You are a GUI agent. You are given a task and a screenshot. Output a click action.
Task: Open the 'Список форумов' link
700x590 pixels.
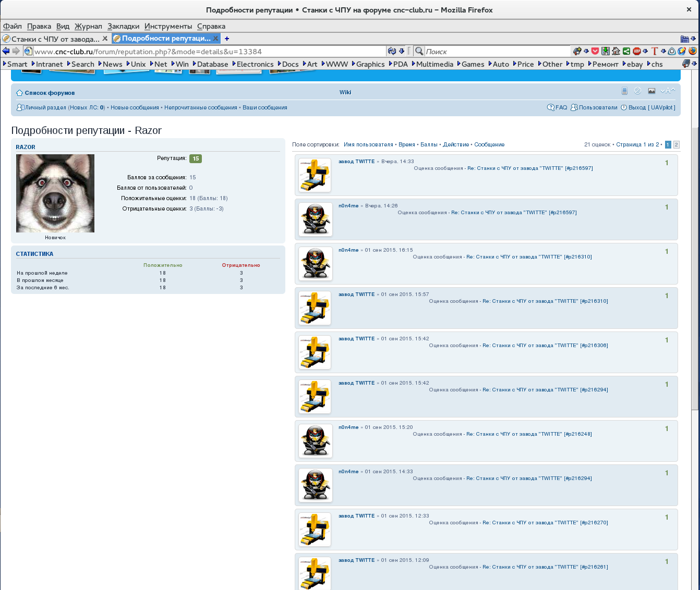[x=50, y=93]
